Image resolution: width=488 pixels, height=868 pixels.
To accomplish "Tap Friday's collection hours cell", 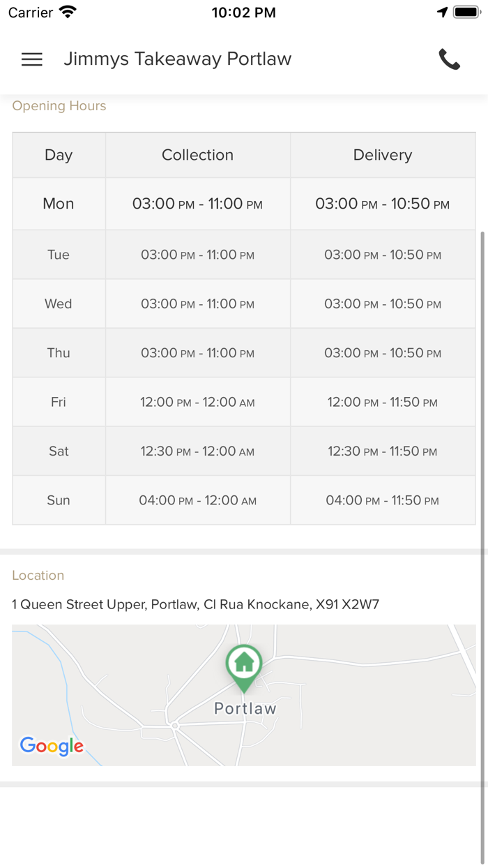I will [x=197, y=403].
